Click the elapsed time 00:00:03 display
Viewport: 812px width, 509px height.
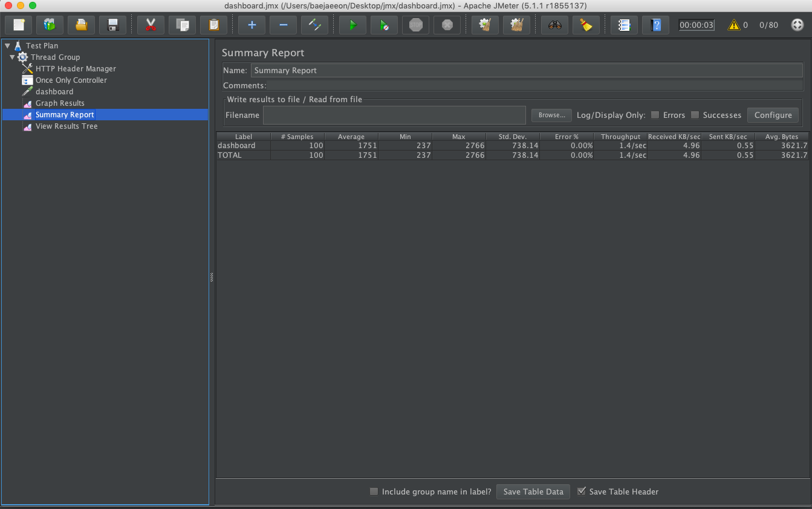click(x=697, y=25)
